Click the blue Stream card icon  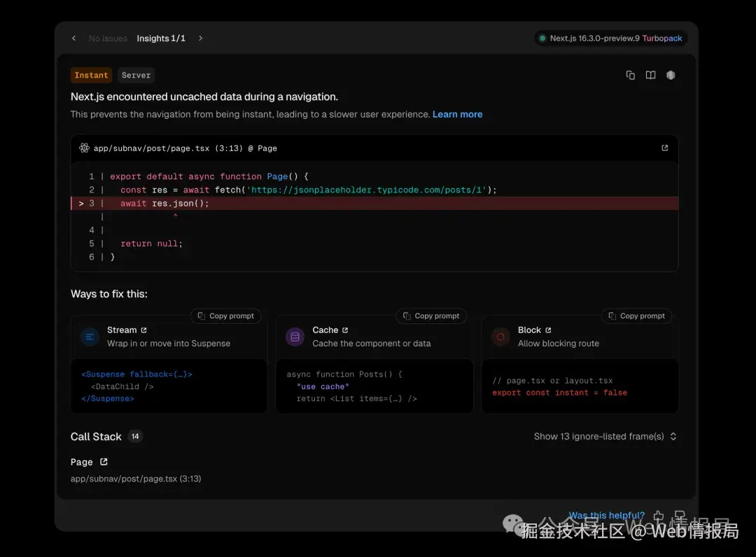(90, 337)
